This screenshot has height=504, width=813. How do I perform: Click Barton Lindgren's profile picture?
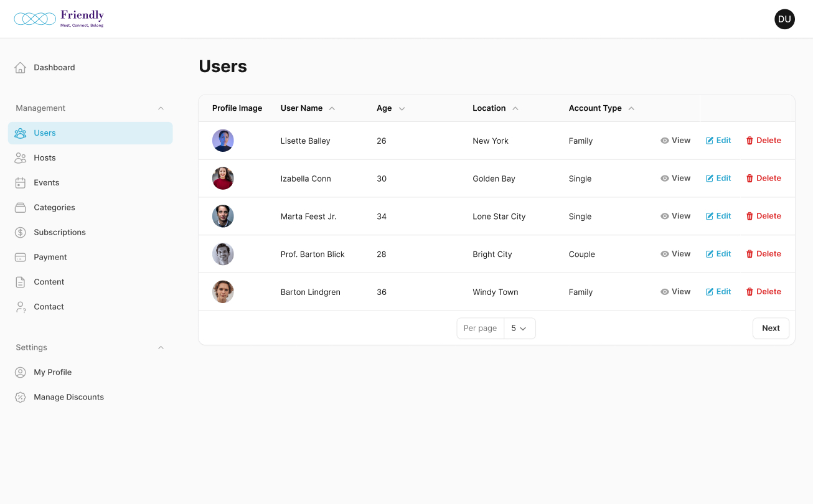[223, 292]
